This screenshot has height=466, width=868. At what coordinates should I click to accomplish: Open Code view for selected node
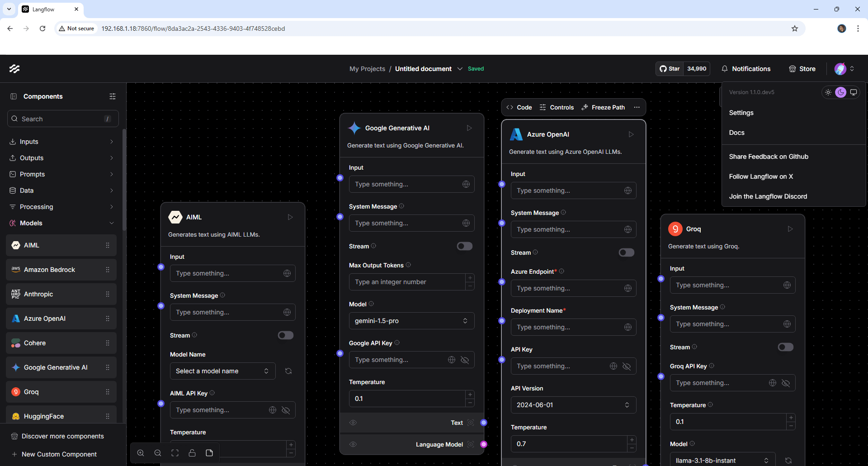pyautogui.click(x=519, y=107)
